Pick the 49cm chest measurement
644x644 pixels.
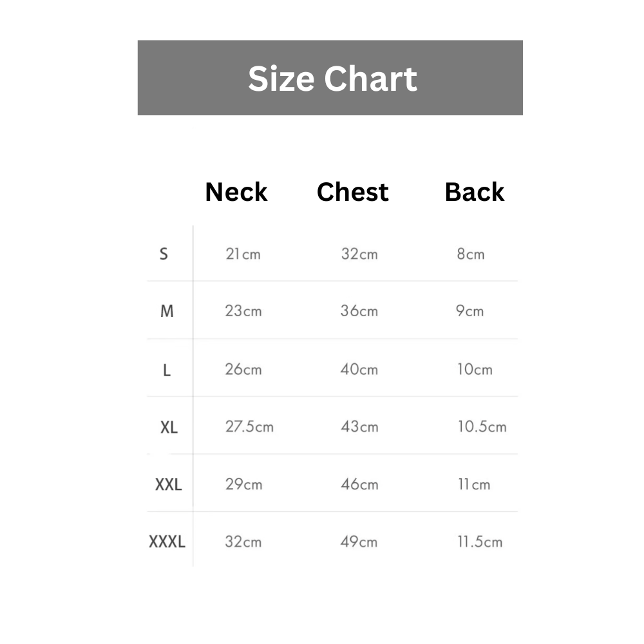pyautogui.click(x=359, y=542)
